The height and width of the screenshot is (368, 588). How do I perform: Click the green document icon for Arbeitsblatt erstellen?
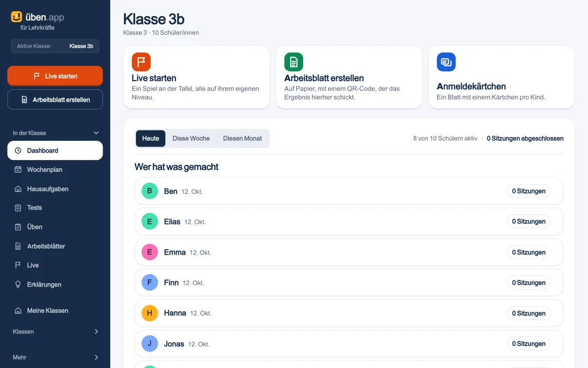click(293, 62)
